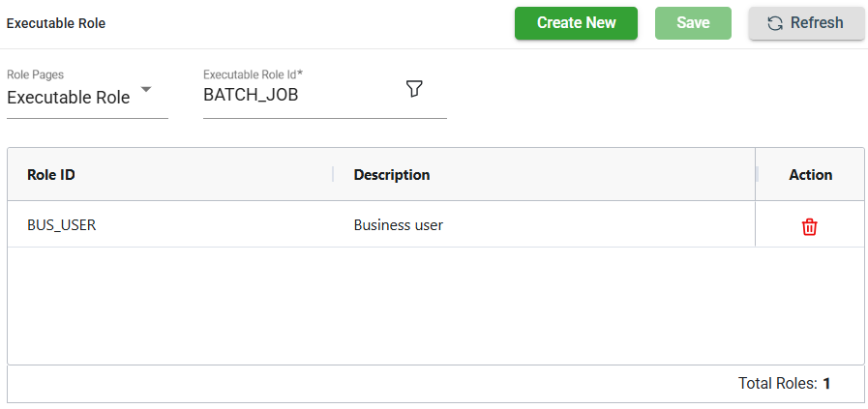Click the Description column header

click(x=392, y=175)
